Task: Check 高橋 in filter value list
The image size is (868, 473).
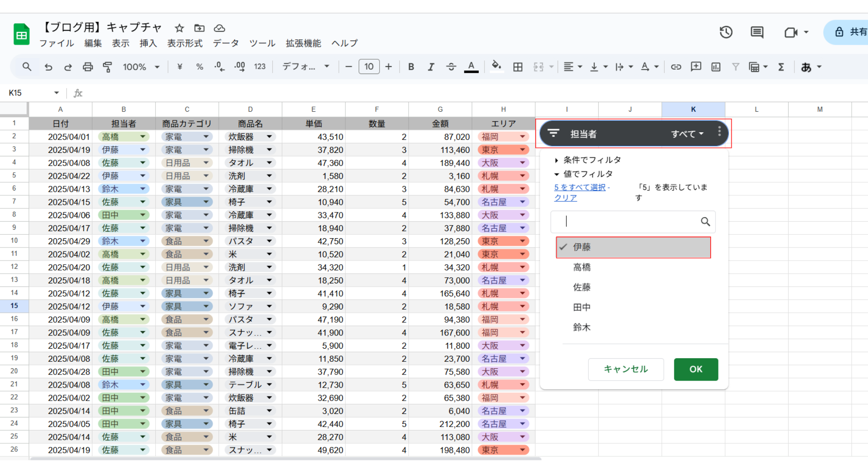Action: (x=582, y=267)
